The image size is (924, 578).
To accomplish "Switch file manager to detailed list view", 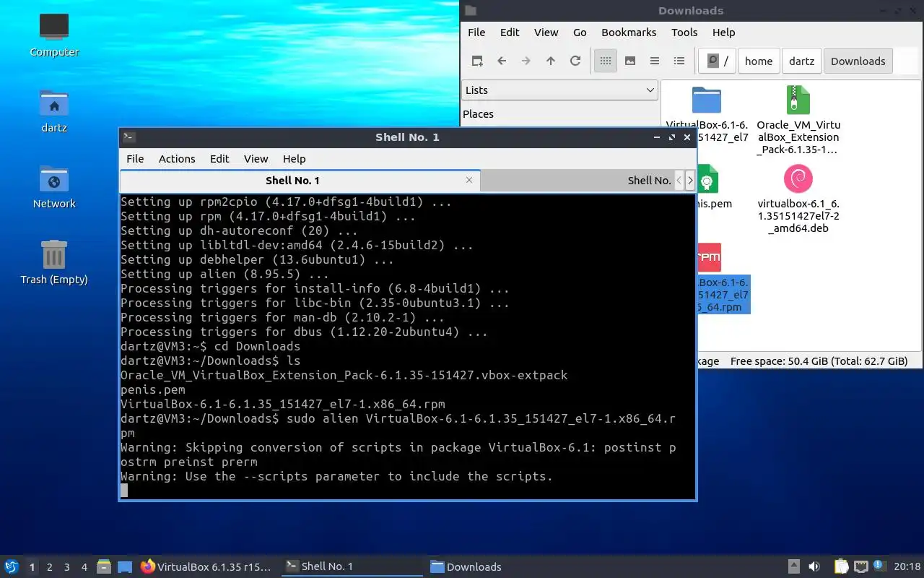I will click(679, 61).
